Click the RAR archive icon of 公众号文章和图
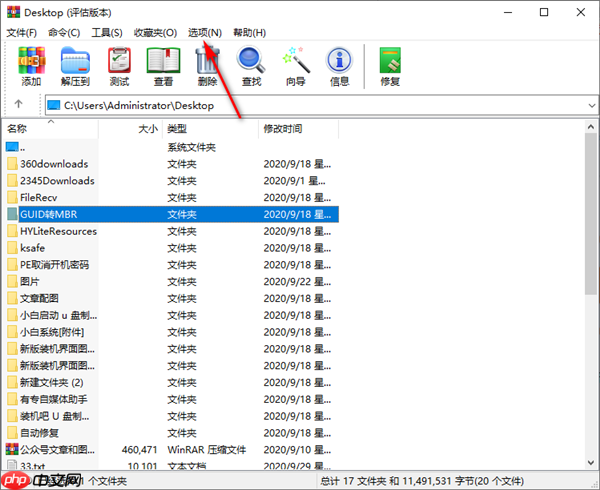Viewport: 600px width, 490px height. click(x=12, y=449)
